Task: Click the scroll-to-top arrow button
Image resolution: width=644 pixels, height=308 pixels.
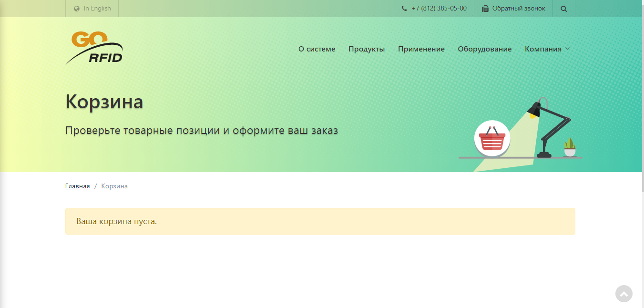Action: tap(624, 294)
